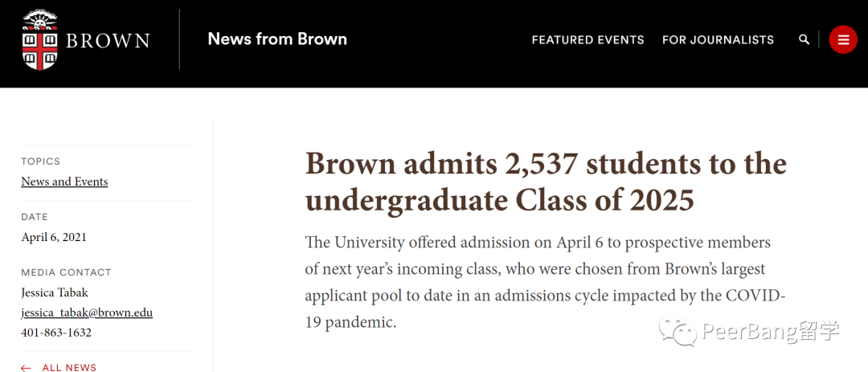
Task: Click the TOPICS section label
Action: click(40, 161)
